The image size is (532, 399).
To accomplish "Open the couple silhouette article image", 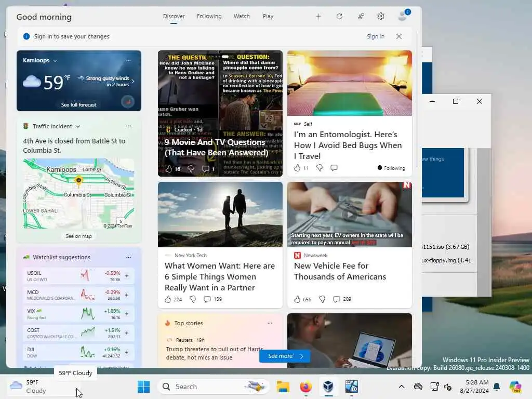I will click(x=220, y=215).
